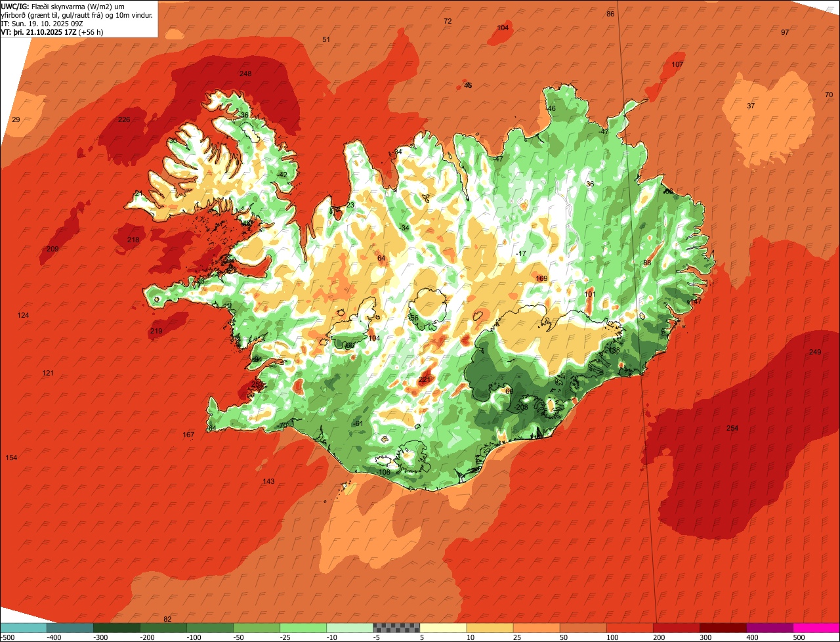The width and height of the screenshot is (840, 642).
Task: Click the title line 'UWC/IG: Flæði skynvarma (W/m2) um'
Action: click(x=63, y=6)
